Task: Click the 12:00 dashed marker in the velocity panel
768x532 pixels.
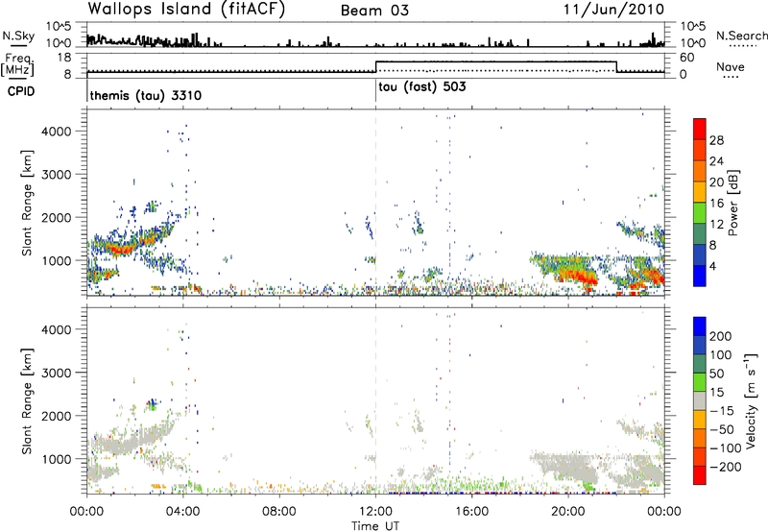Action: point(375,399)
